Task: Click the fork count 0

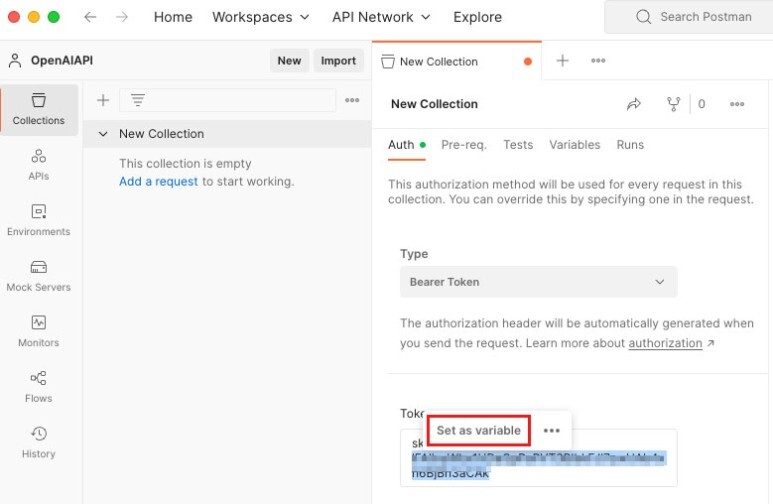Action: point(702,104)
